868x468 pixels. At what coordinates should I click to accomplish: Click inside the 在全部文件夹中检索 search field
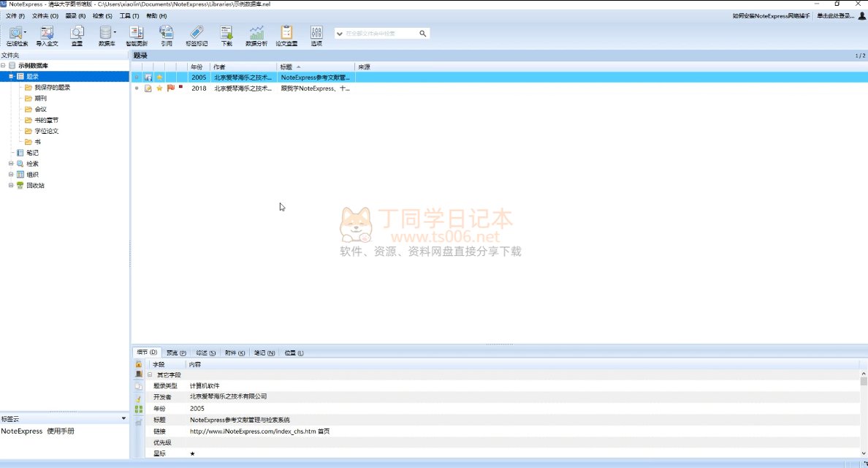(381, 34)
